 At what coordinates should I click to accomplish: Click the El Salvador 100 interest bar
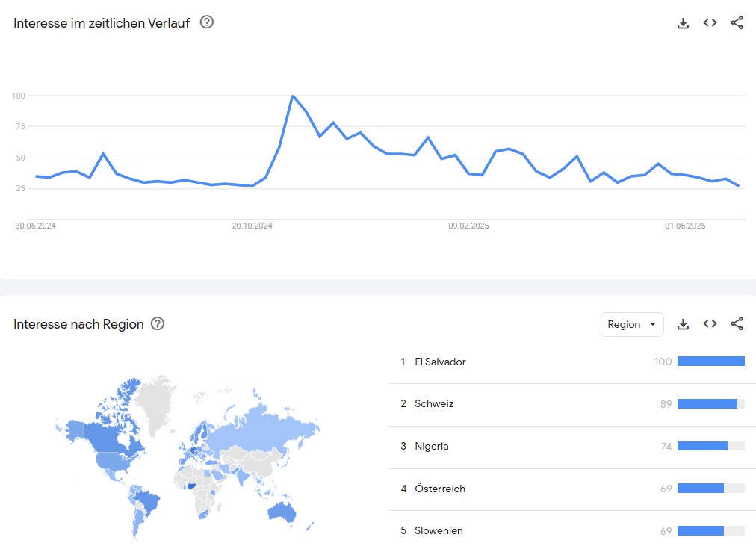(710, 362)
